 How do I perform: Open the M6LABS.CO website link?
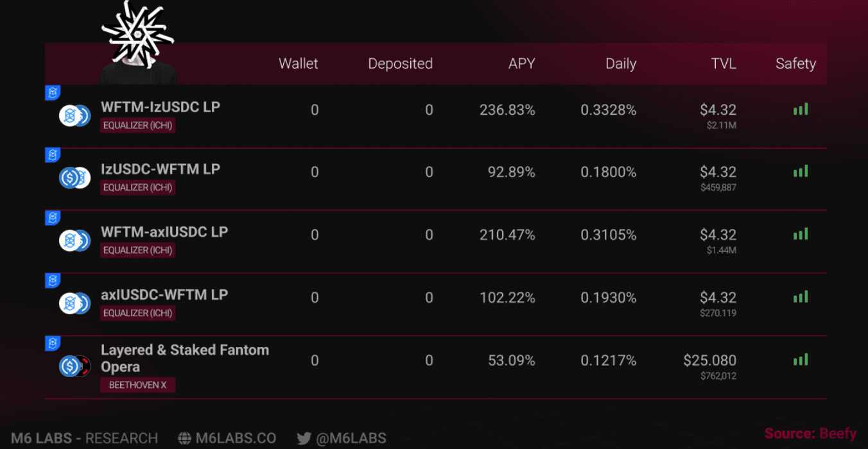(236, 439)
